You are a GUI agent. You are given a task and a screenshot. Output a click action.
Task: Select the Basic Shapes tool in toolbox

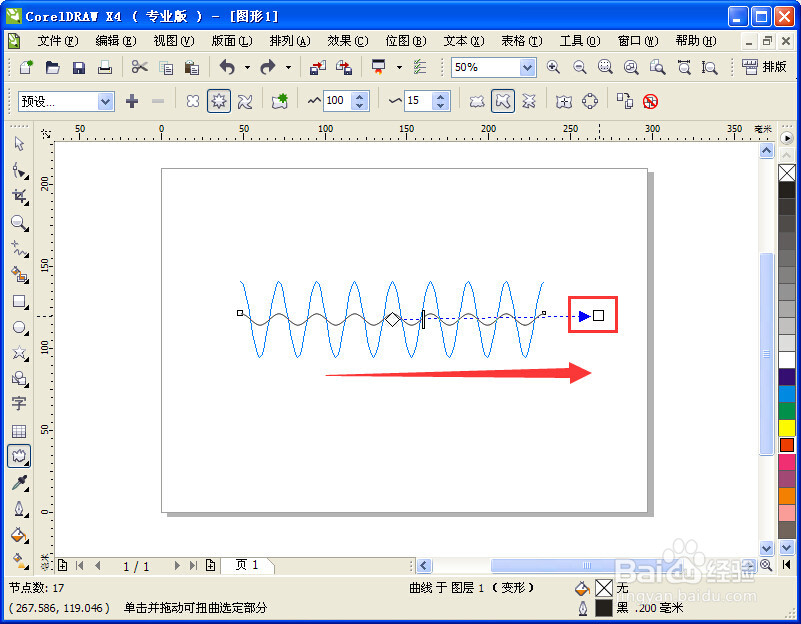point(19,378)
